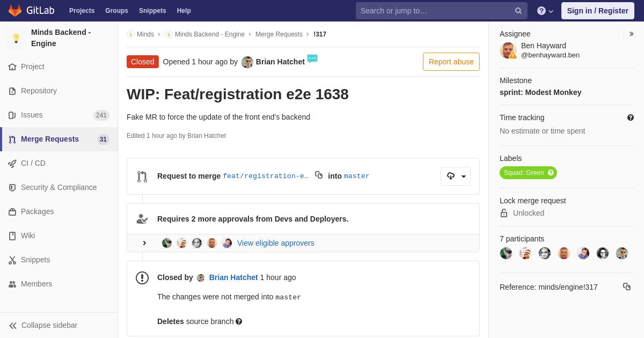Viewport: 644px width, 338px height.
Task: Click the first participant avatar
Action: tap(506, 253)
